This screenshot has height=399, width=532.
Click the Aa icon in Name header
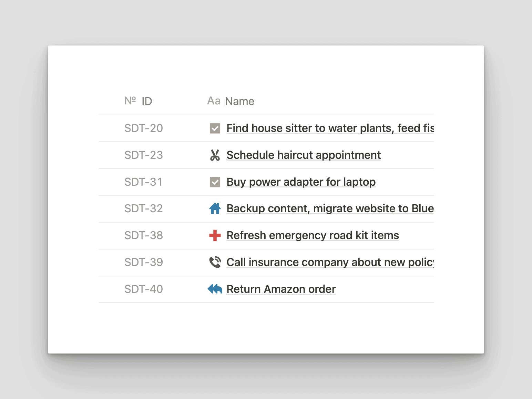[214, 101]
